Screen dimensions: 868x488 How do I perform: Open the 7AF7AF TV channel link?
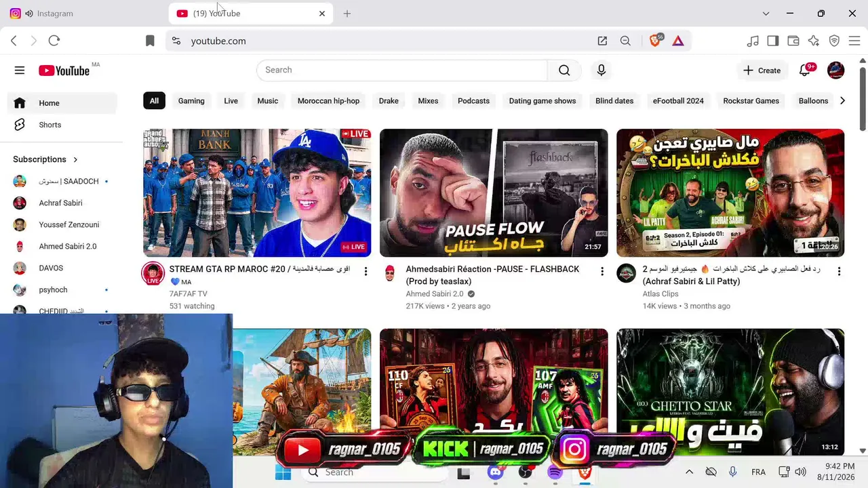pyautogui.click(x=189, y=294)
